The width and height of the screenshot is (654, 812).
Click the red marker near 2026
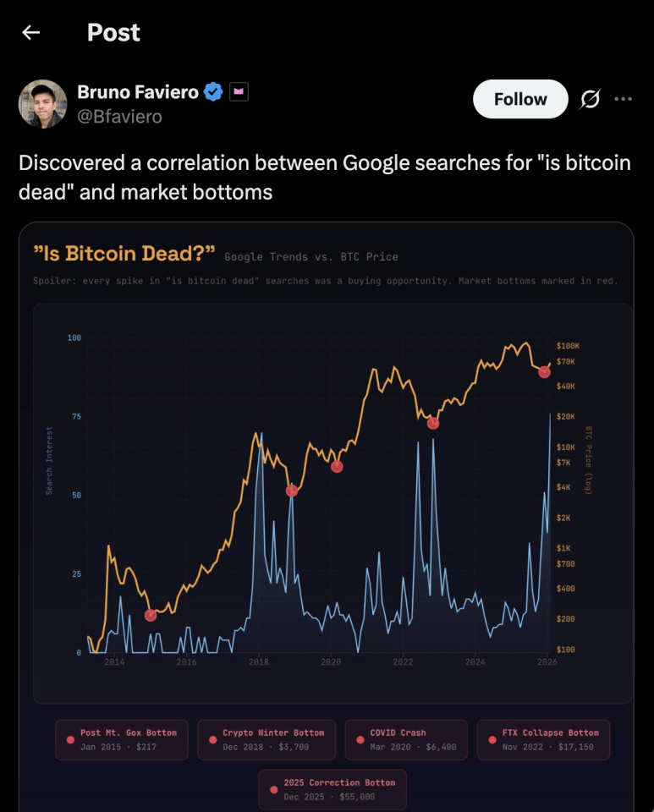point(544,372)
